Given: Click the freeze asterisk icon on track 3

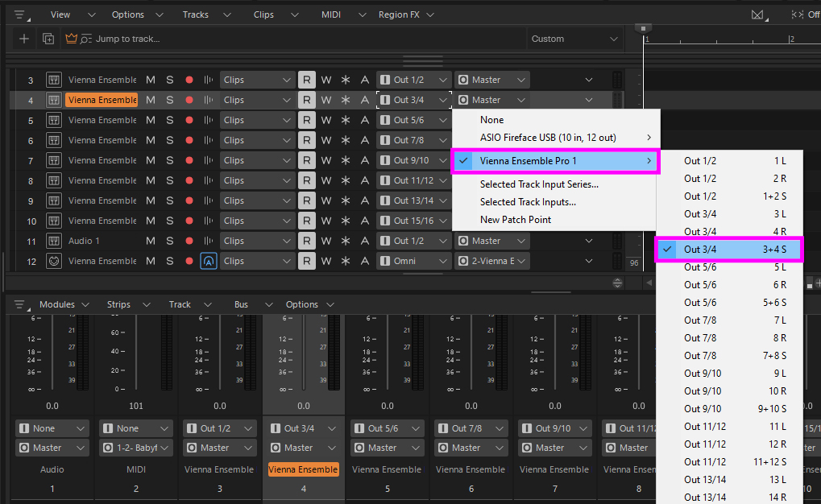Looking at the screenshot, I should 346,80.
